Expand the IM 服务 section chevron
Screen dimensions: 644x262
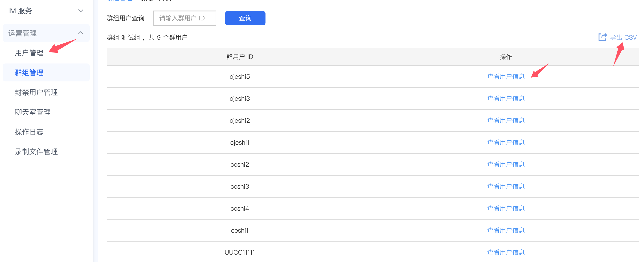pyautogui.click(x=80, y=11)
